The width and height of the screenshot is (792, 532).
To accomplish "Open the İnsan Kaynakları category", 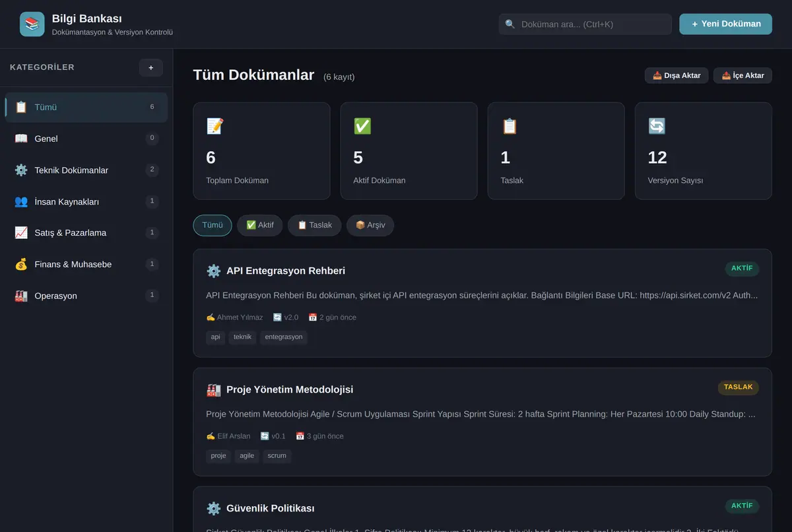I will (x=86, y=201).
